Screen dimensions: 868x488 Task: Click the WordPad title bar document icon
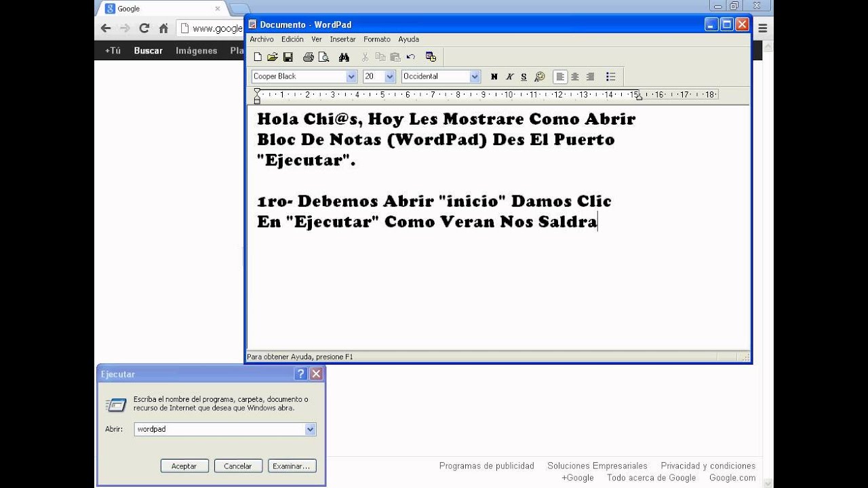click(x=253, y=24)
